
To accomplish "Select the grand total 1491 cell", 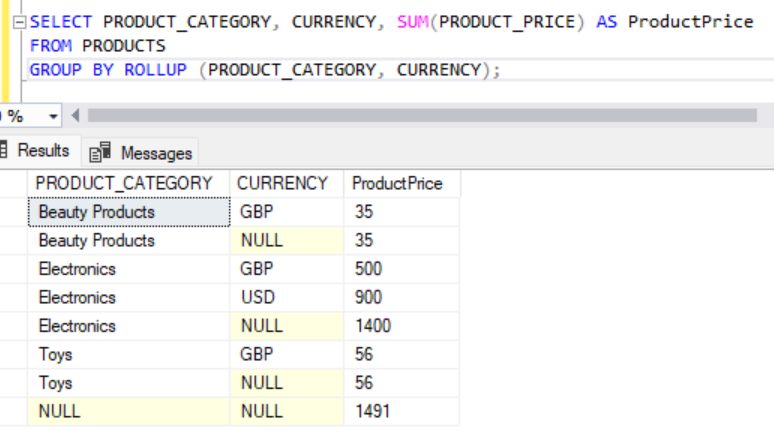I will coord(372,411).
